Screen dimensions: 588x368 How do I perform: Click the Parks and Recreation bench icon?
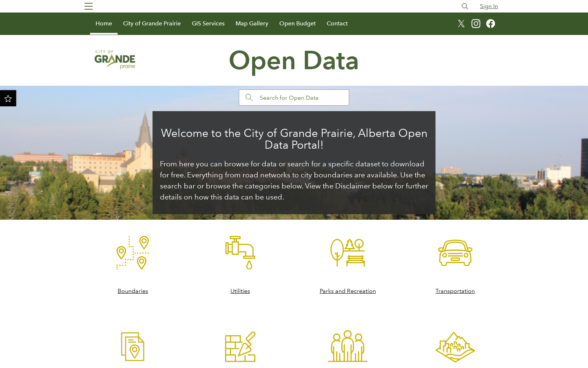click(348, 253)
